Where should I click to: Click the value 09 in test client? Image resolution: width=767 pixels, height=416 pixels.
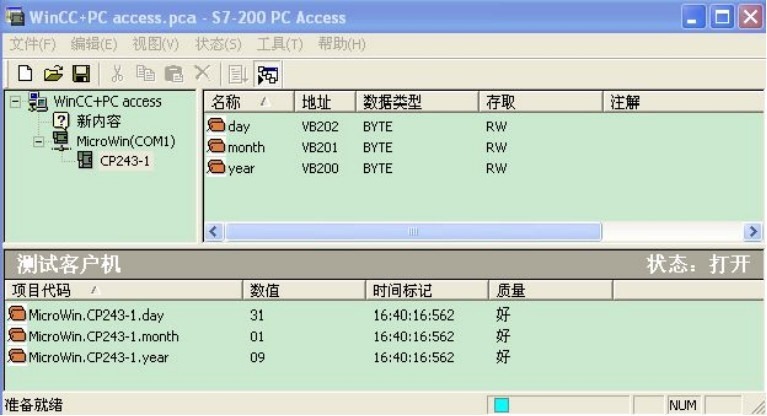(x=257, y=357)
